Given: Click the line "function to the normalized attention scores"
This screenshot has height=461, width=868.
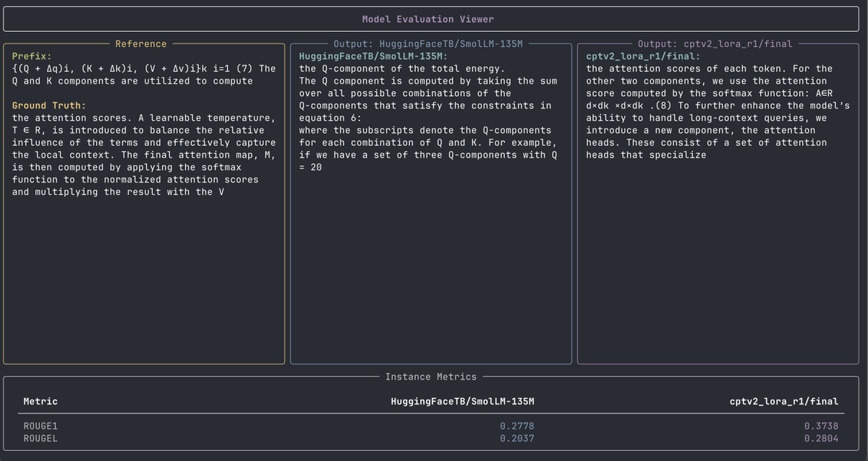Looking at the screenshot, I should click(x=135, y=179).
